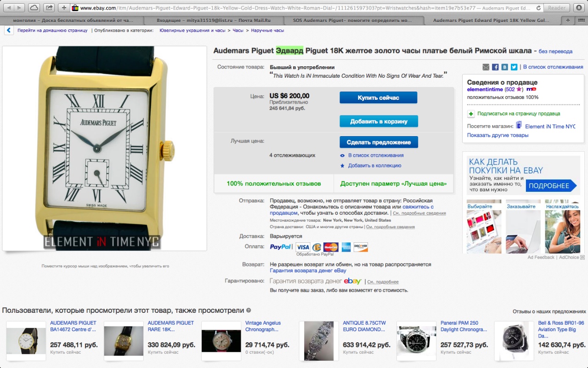Screen dimensions: 588x368
Task: Open iCloud tabs cloud icon
Action: pyautogui.click(x=34, y=8)
